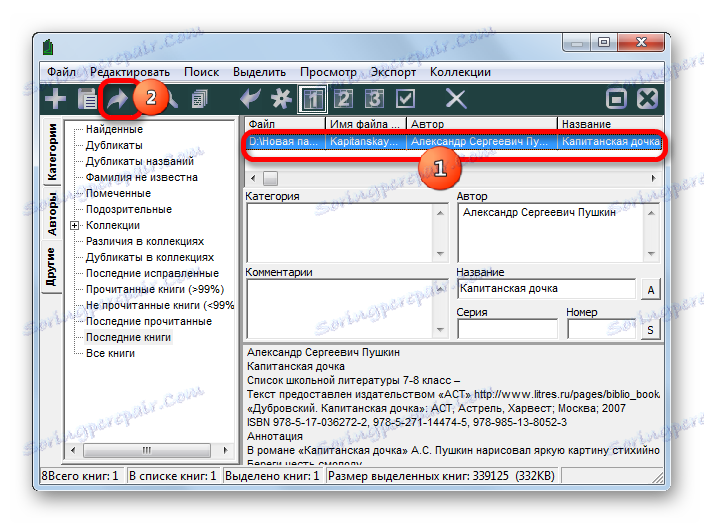
Task: Select Последние исправленные in the tree
Action: point(152,273)
